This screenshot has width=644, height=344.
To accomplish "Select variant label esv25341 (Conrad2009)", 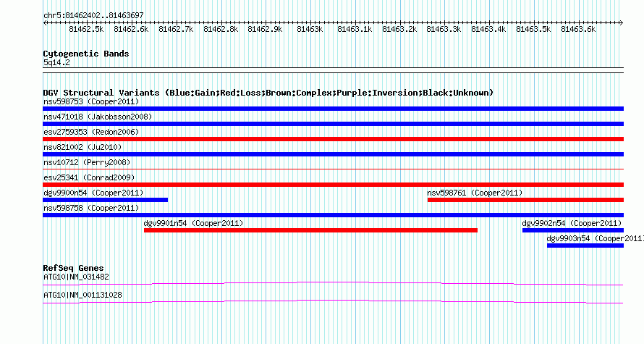I will pyautogui.click(x=89, y=177).
